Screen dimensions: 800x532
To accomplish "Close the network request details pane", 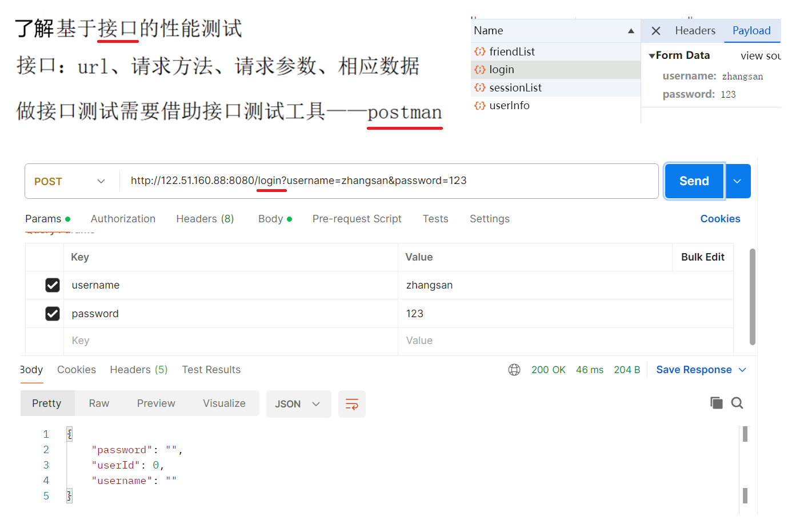I will [x=656, y=31].
